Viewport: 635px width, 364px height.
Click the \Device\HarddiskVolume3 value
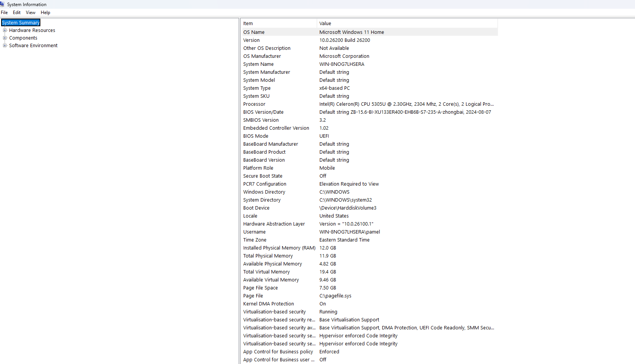348,208
